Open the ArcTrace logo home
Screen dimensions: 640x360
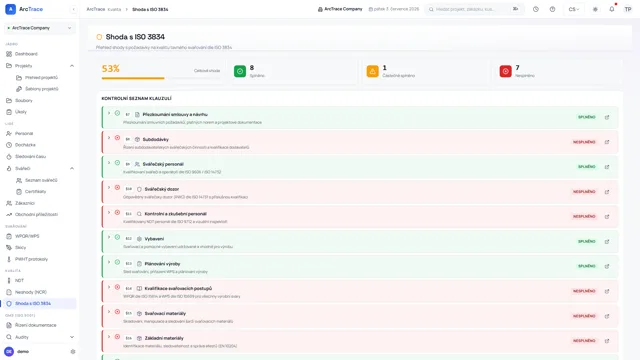click(x=24, y=9)
